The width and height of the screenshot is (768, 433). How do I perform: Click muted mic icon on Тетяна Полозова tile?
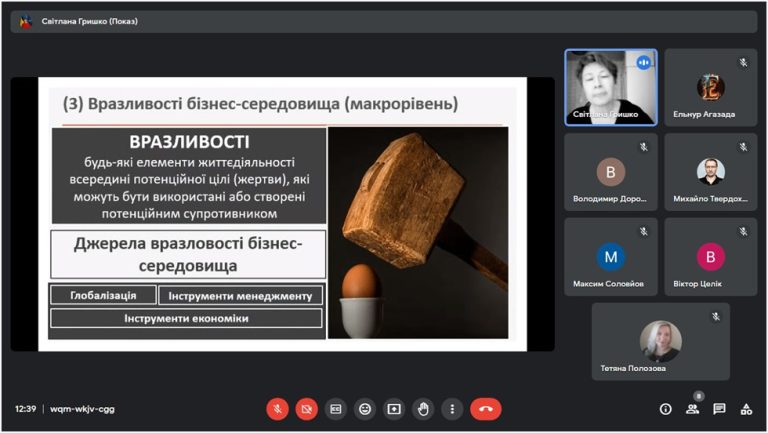click(716, 317)
